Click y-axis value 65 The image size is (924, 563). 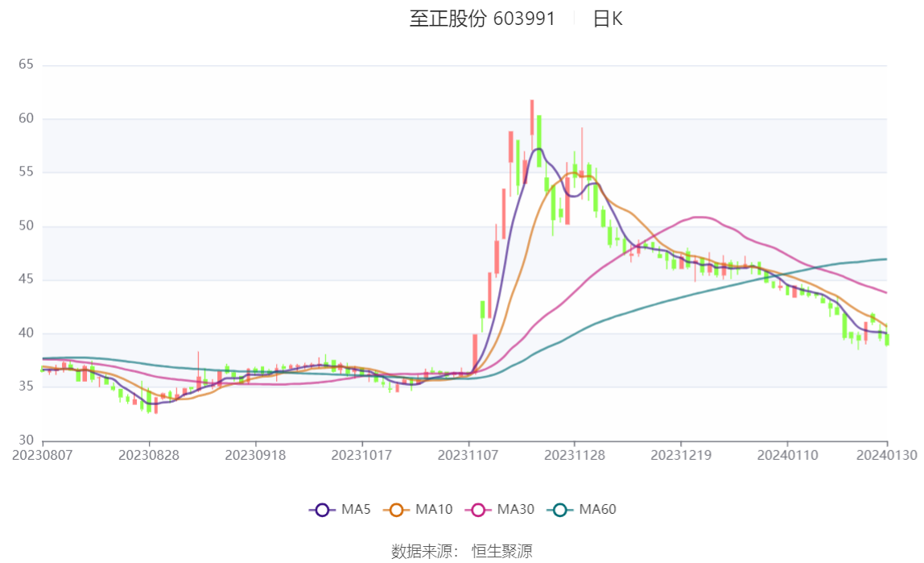point(26,64)
